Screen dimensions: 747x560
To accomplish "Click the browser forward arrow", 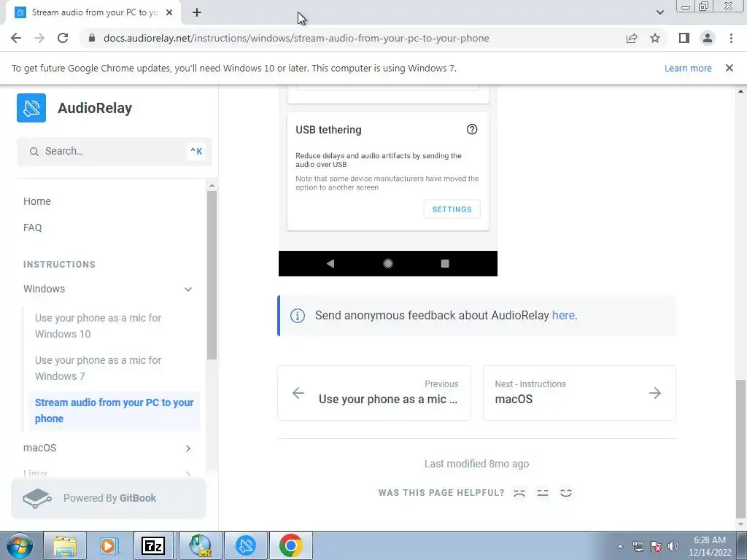I will [x=39, y=38].
